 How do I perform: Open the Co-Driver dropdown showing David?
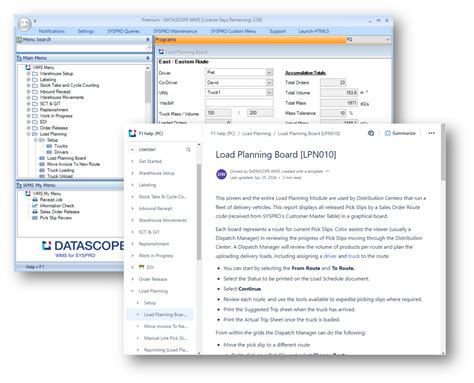[270, 82]
